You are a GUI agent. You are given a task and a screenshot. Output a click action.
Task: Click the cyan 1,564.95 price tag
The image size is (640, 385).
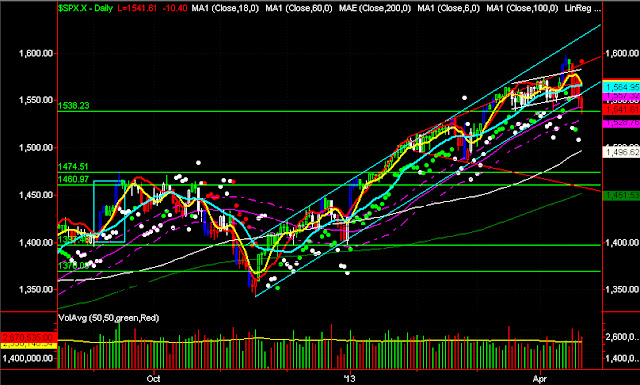point(621,87)
